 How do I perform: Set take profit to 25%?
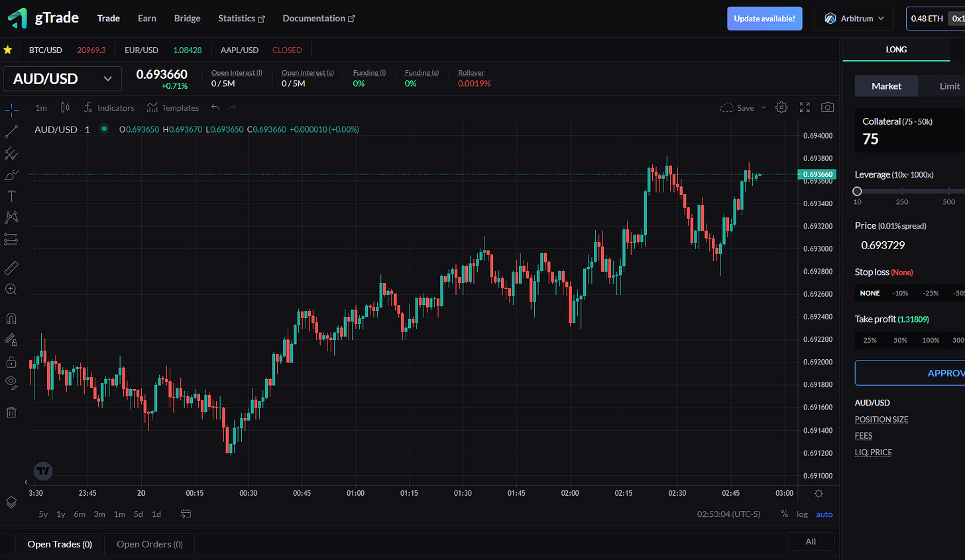click(x=870, y=340)
